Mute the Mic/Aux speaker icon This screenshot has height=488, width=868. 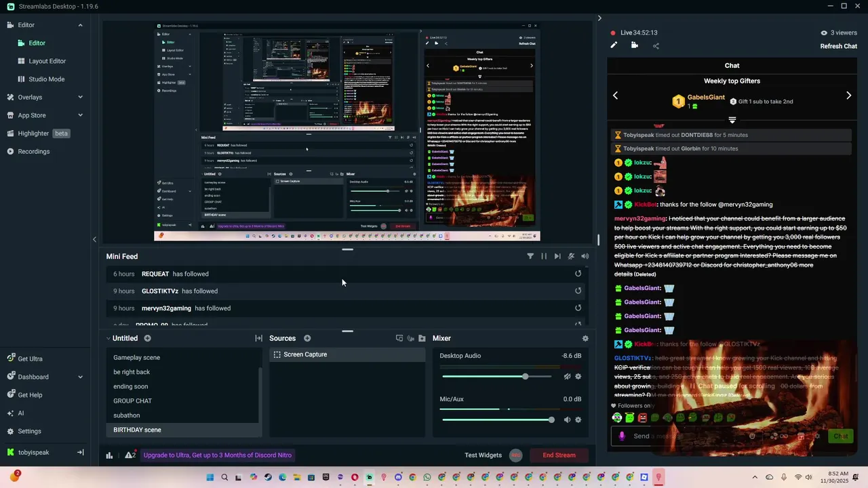click(567, 420)
